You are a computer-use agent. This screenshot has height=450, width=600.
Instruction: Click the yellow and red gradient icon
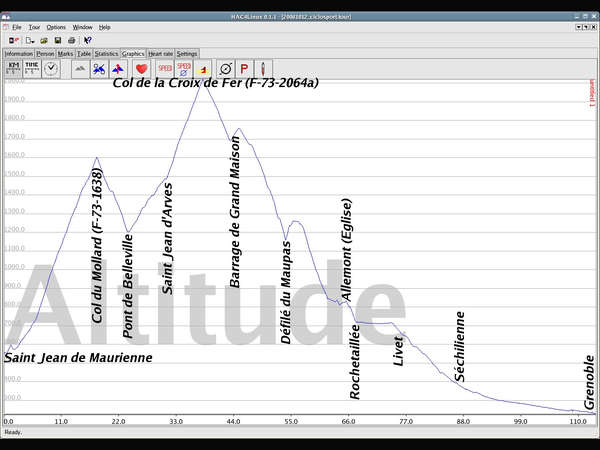tap(203, 69)
